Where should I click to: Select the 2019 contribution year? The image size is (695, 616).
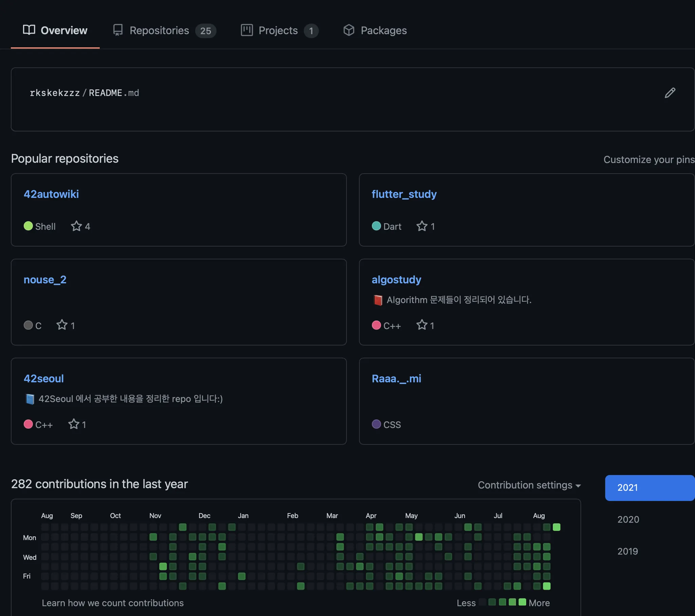(x=627, y=551)
